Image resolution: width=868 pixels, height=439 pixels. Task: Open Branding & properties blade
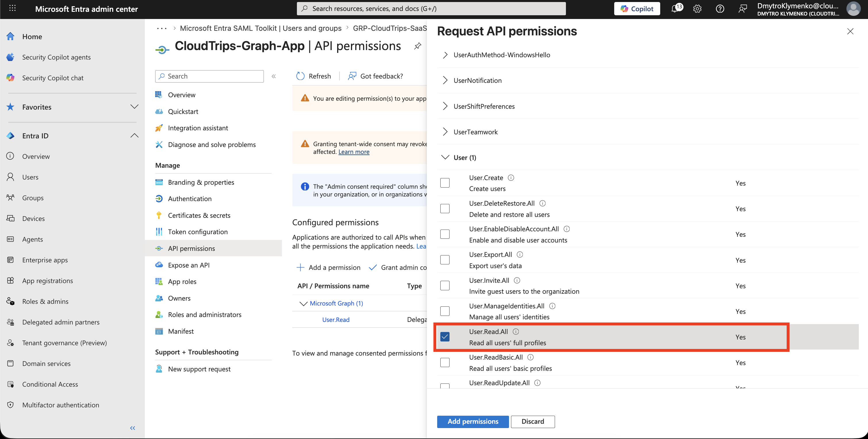pos(201,182)
